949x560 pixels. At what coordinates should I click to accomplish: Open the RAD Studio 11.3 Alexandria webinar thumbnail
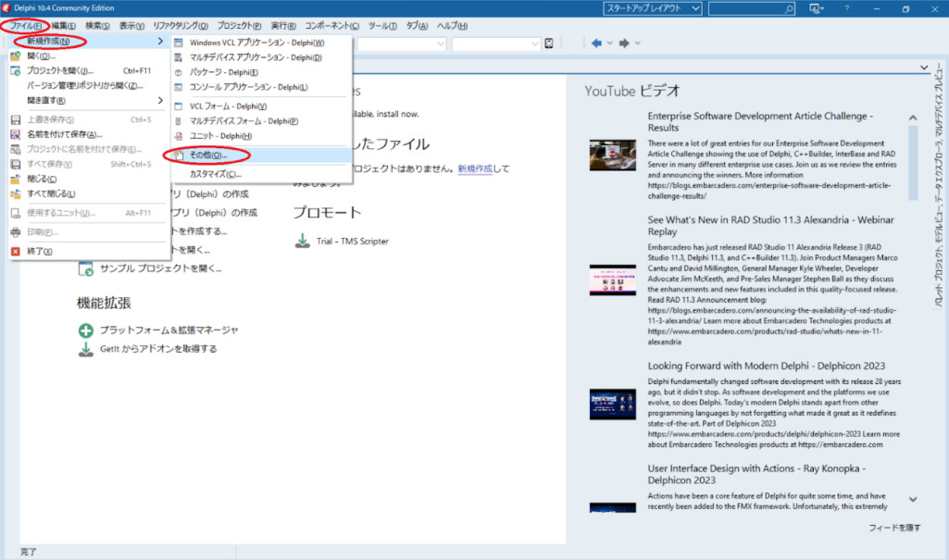[x=613, y=280]
